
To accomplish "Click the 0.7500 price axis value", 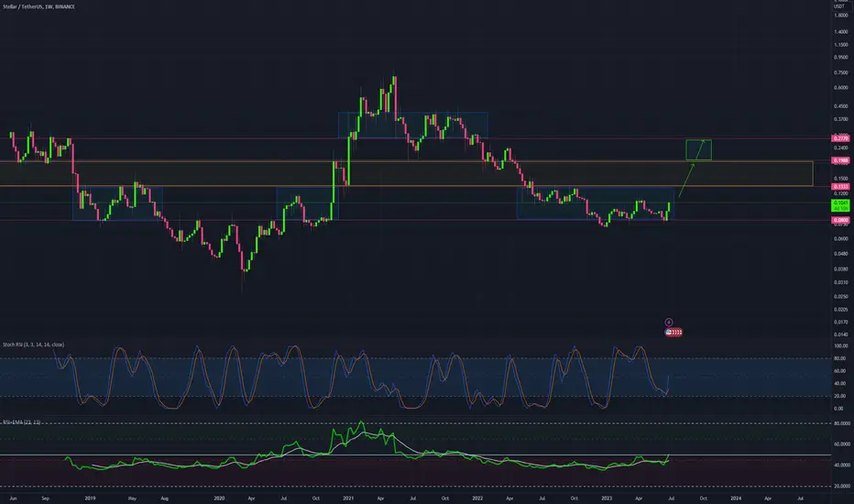I will (x=841, y=72).
